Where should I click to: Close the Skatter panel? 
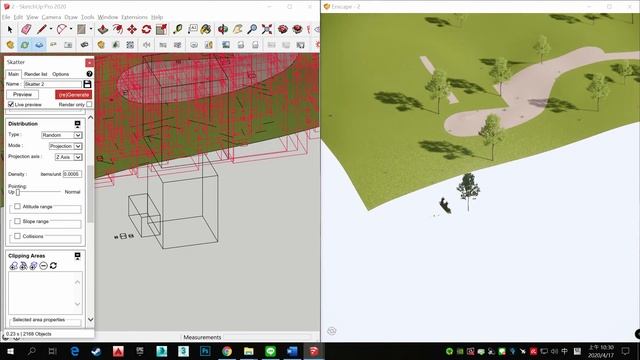tap(89, 62)
